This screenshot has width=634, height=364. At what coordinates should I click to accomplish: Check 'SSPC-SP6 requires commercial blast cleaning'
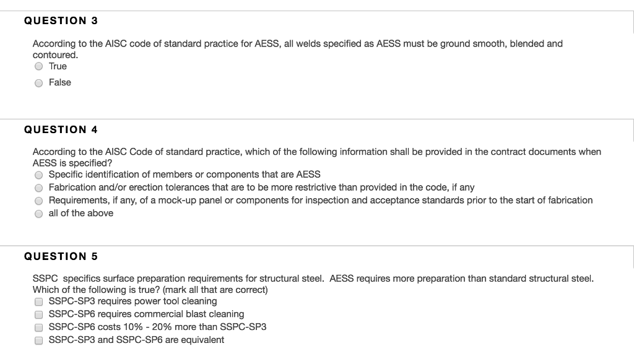coord(38,314)
